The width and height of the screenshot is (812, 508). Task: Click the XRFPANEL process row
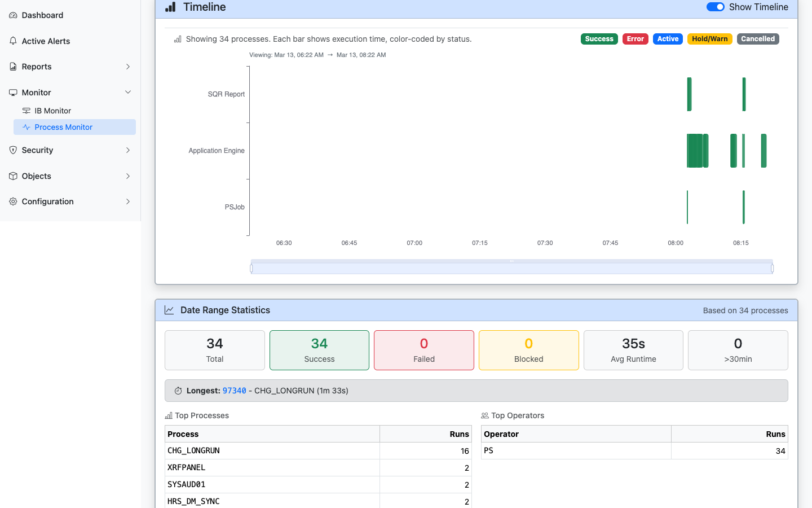(x=318, y=467)
